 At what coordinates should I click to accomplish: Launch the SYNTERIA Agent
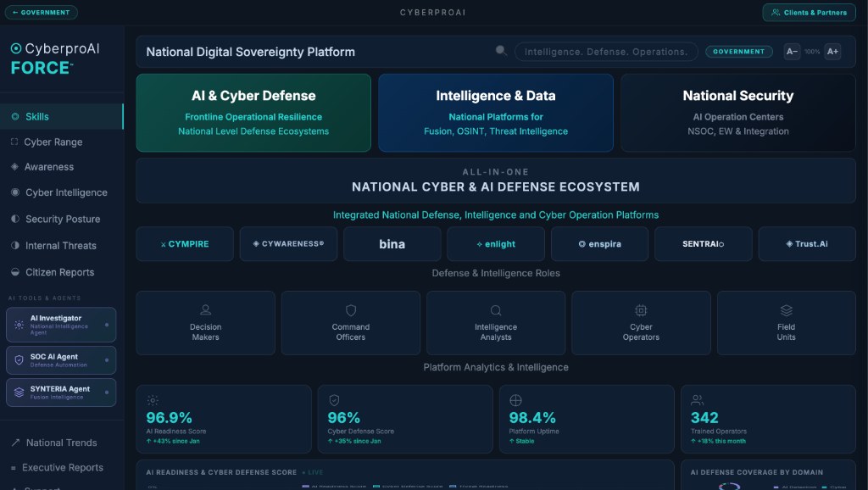click(61, 393)
